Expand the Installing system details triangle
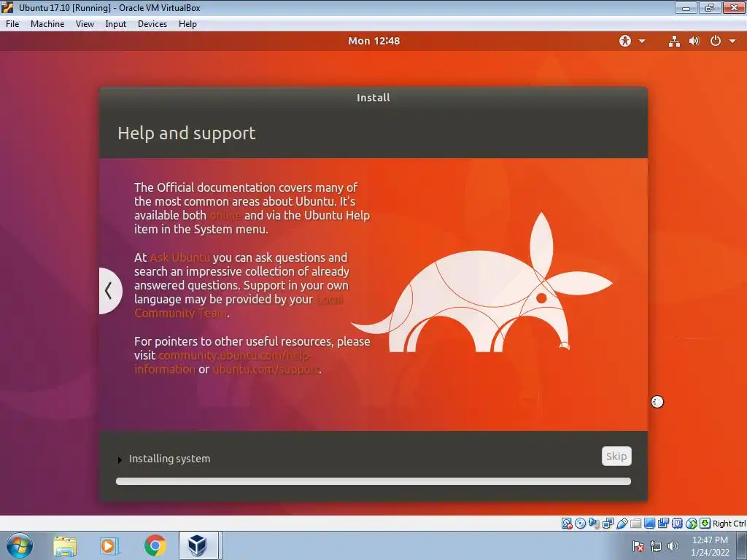Screen dimensions: 747x560 pyautogui.click(x=120, y=459)
